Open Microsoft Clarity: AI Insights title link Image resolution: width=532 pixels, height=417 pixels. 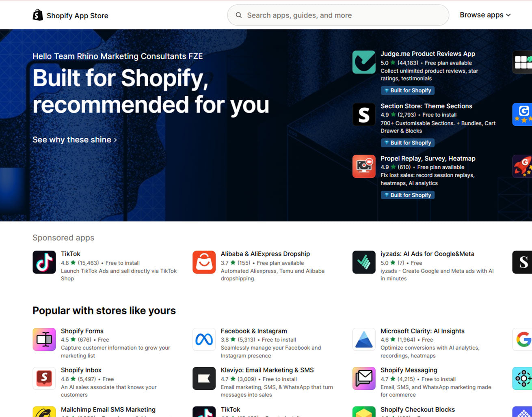point(422,331)
